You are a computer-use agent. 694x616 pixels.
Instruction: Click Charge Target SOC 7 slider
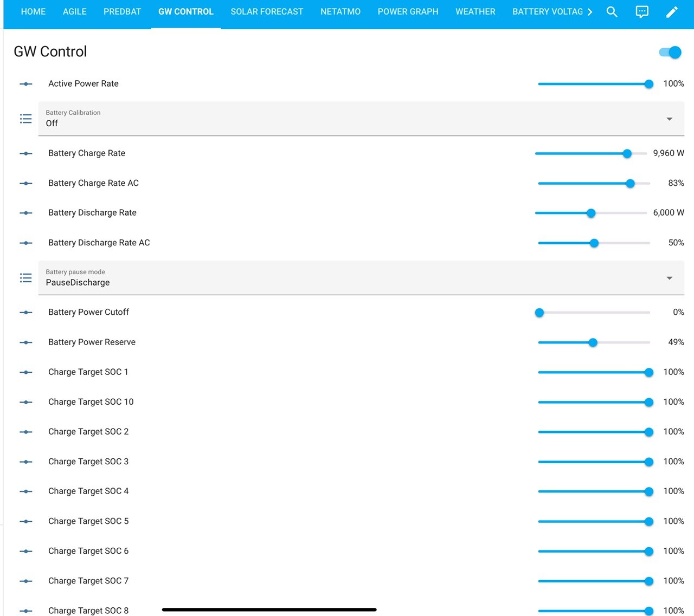pos(594,581)
